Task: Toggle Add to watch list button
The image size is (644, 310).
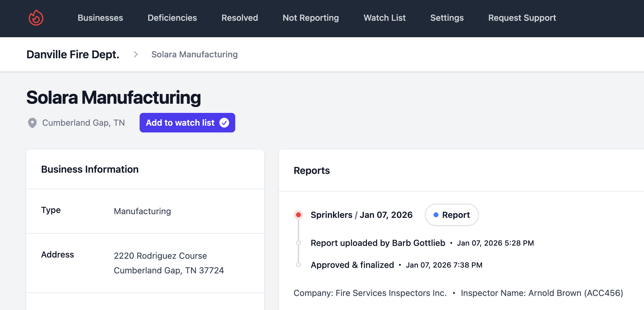Action: pyautogui.click(x=187, y=123)
